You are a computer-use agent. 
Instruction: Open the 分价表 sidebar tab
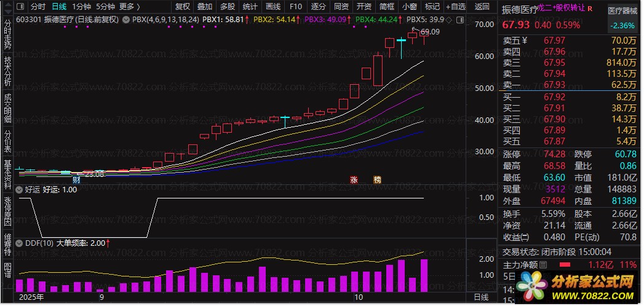(7, 141)
